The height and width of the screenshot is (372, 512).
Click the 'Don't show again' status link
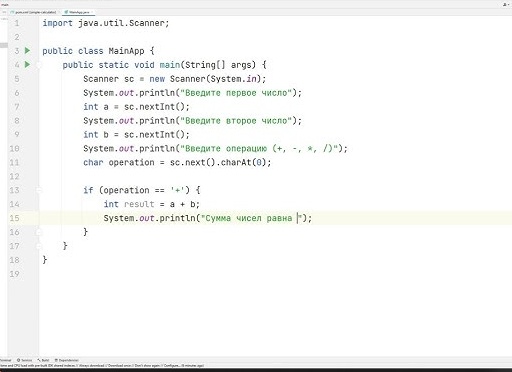(x=147, y=366)
